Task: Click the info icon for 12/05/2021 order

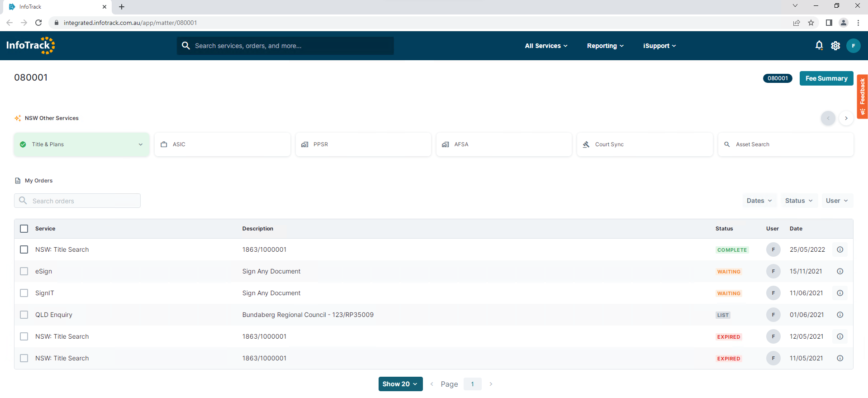Action: [x=840, y=336]
